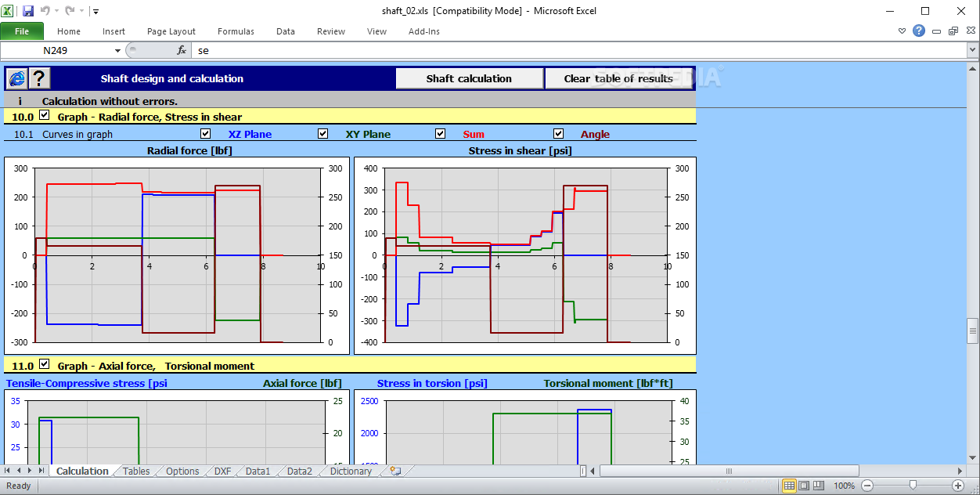Select the 'Curves in graph' label cell
Image resolution: width=980 pixels, height=495 pixels.
[77, 134]
